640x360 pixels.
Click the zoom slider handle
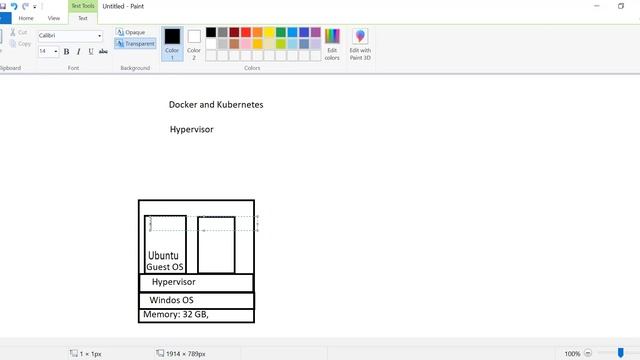click(x=620, y=353)
